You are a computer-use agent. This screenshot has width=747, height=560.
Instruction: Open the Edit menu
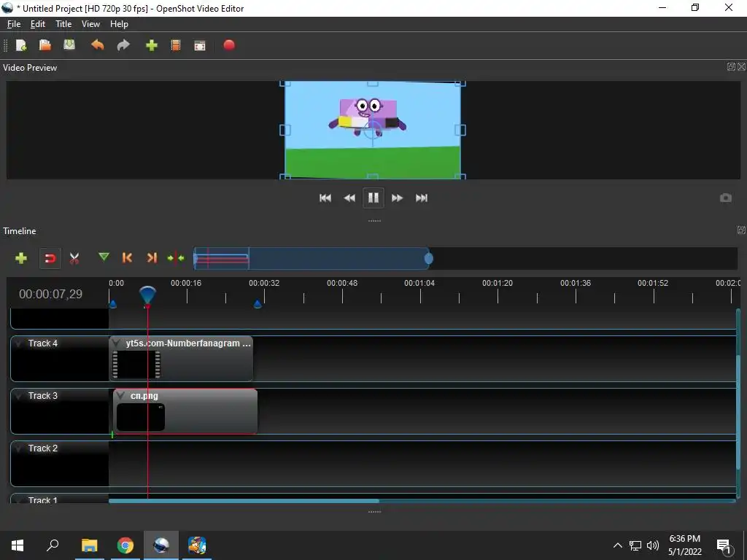coord(38,24)
